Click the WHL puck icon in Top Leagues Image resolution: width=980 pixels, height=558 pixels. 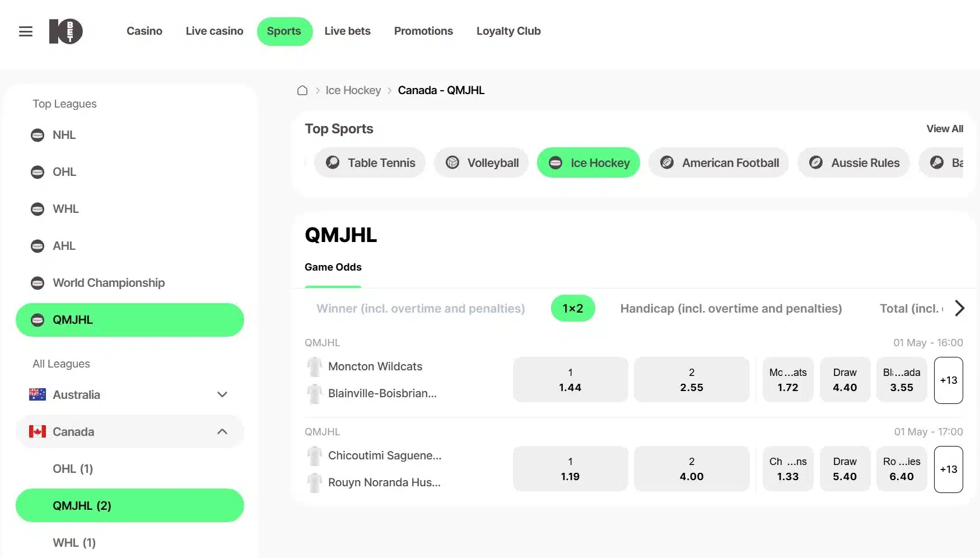click(x=38, y=209)
